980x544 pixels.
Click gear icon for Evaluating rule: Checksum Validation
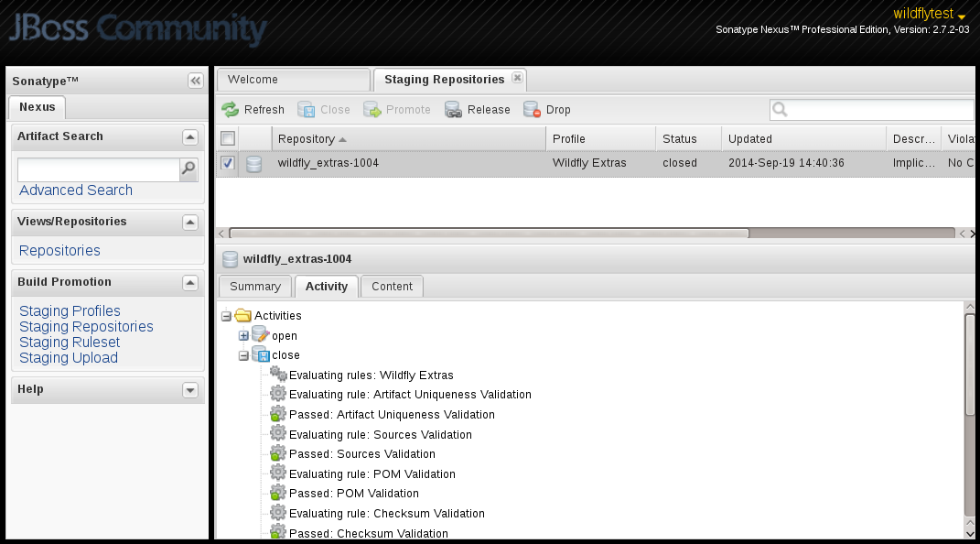coord(278,514)
